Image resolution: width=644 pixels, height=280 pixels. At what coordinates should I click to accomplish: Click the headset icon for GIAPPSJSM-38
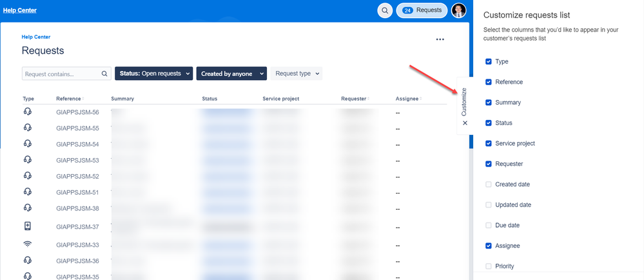[28, 208]
